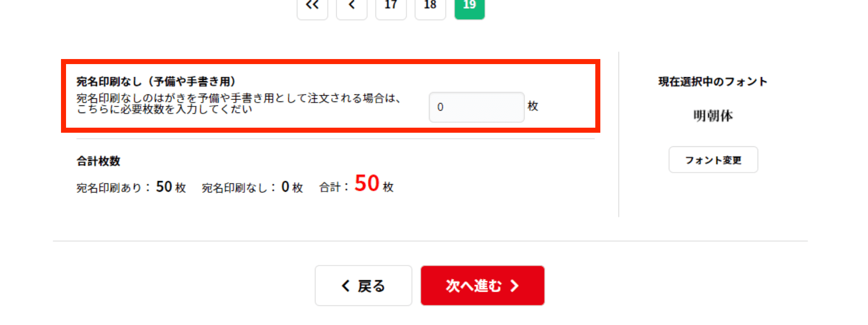
Task: Click the left chevron icon inside 戻る
Action: pyautogui.click(x=346, y=286)
